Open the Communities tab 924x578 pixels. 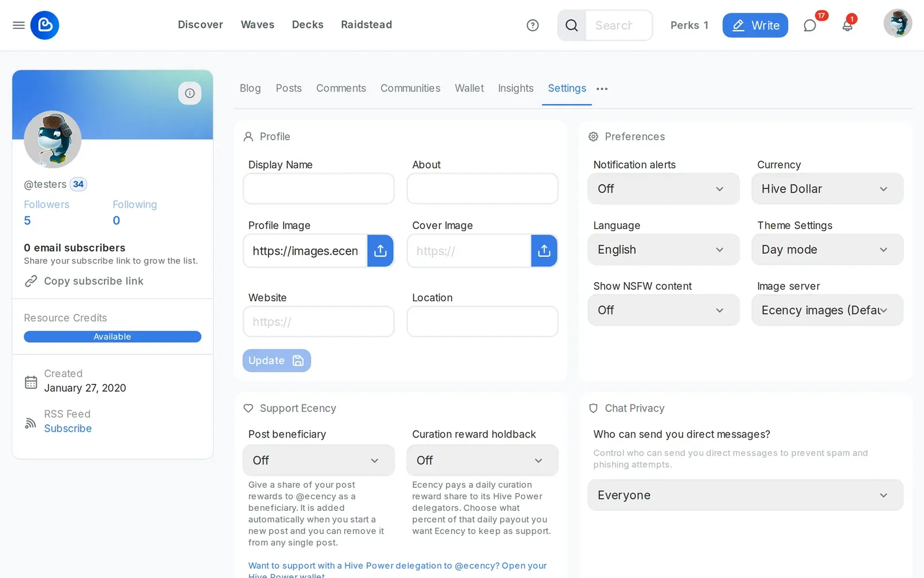pyautogui.click(x=410, y=88)
